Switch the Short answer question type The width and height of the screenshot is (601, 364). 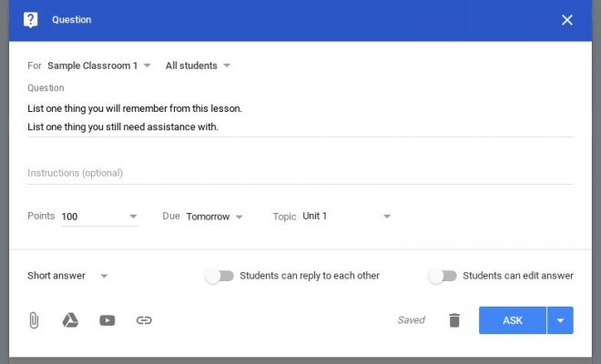point(67,276)
